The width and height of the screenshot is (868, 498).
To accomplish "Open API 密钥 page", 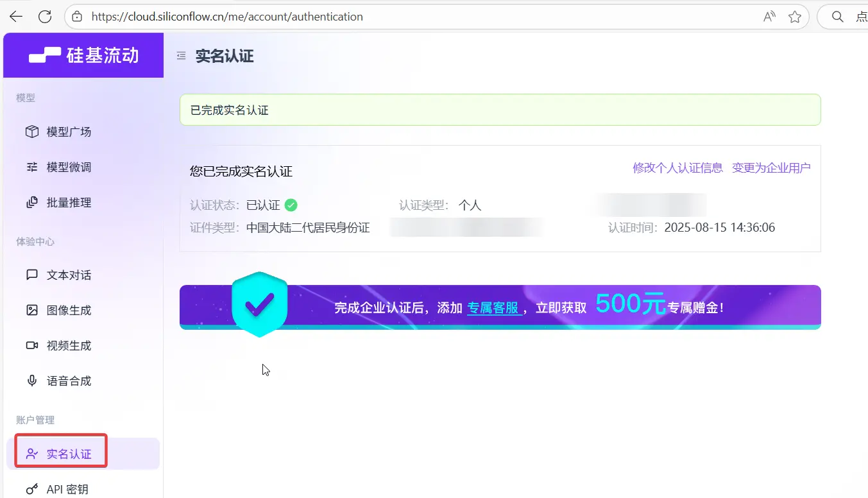I will coord(67,489).
